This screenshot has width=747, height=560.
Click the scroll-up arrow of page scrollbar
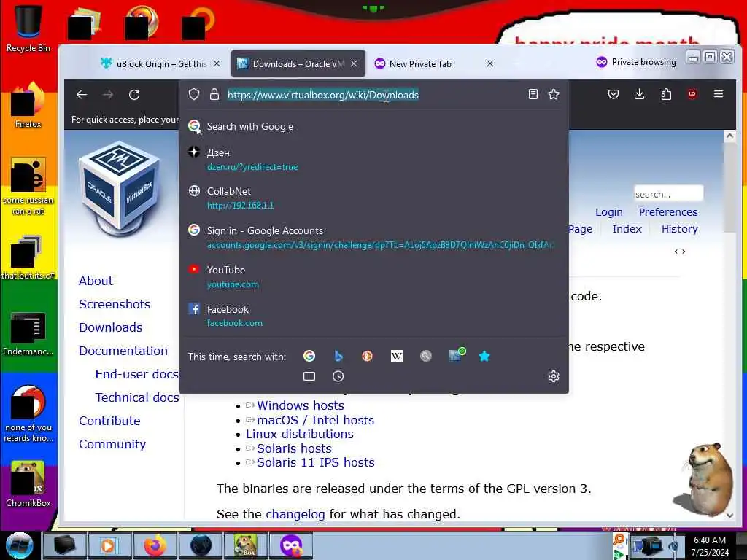729,136
